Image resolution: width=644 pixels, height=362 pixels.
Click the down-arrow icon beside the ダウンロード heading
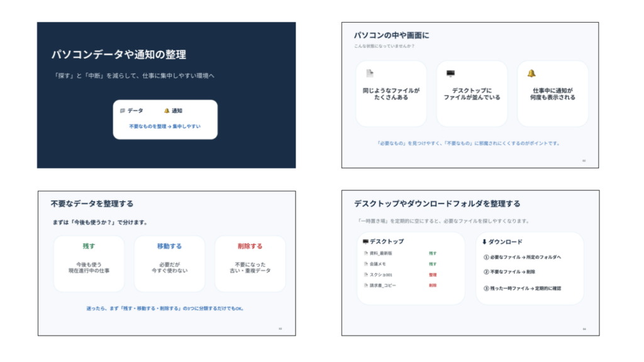484,242
